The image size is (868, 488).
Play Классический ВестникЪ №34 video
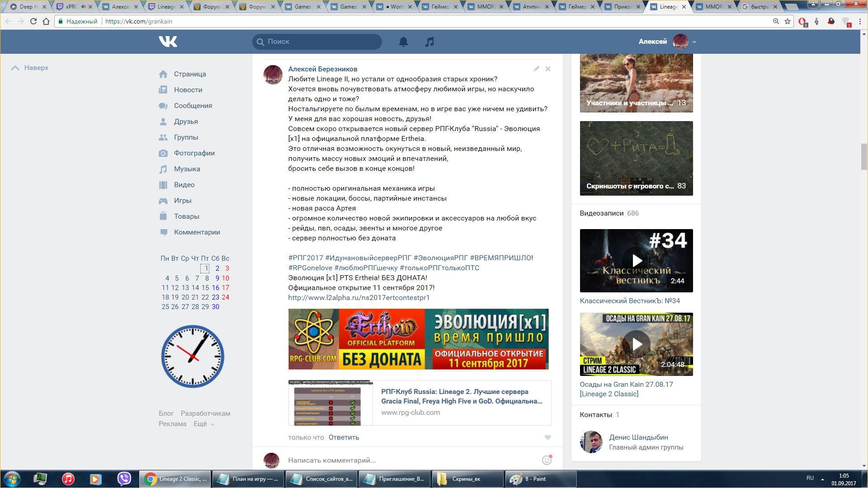[636, 261]
